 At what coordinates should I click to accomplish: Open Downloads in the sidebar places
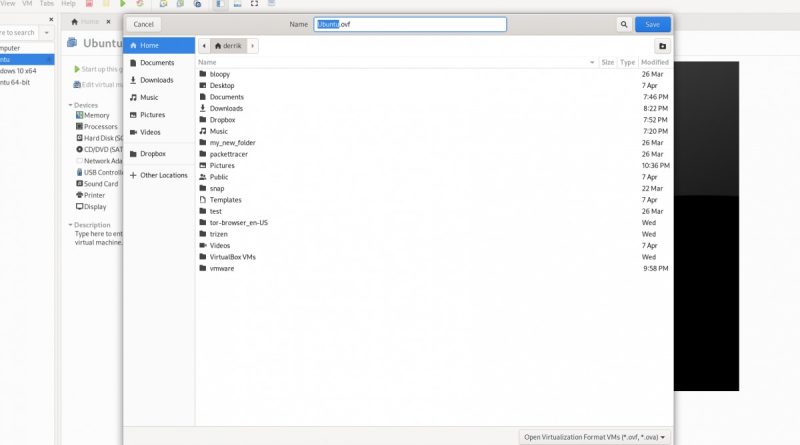(159, 80)
